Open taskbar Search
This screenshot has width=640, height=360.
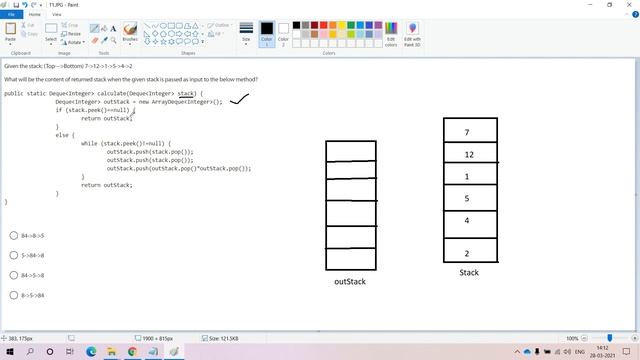click(30, 351)
